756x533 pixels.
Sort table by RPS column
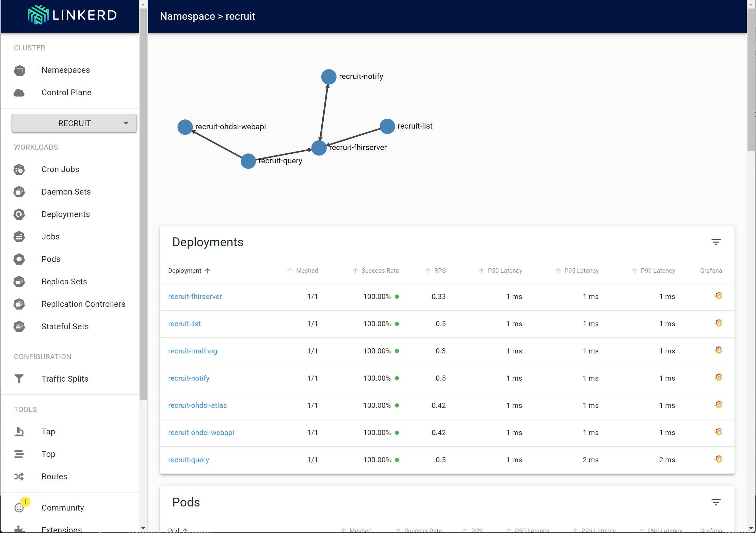coord(435,271)
